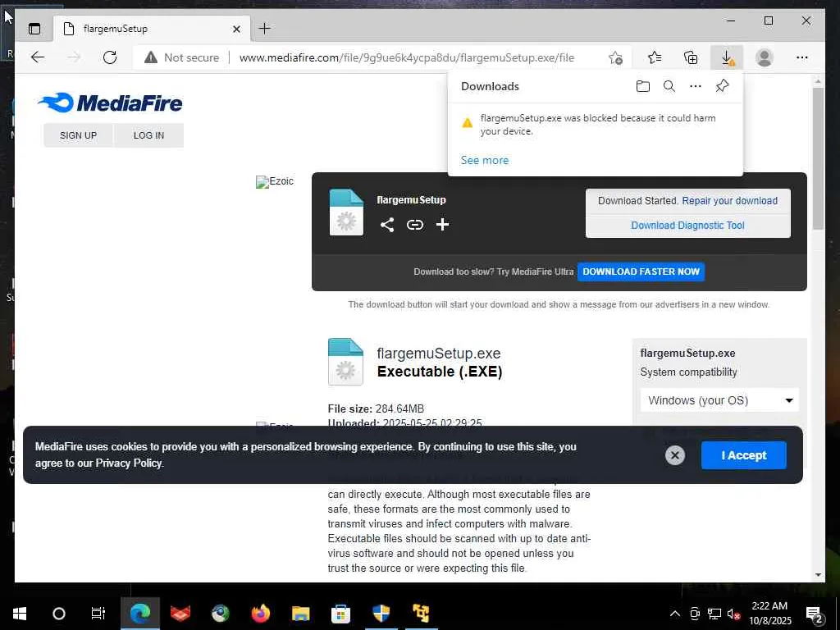The image size is (840, 630).
Task: Open the browser profile avatar
Action: pyautogui.click(x=765, y=57)
